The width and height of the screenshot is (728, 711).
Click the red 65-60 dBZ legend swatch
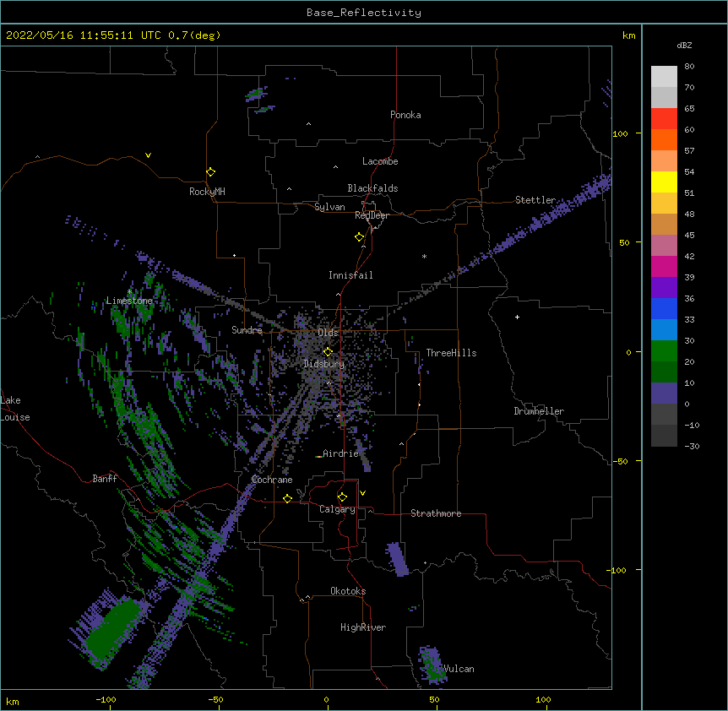click(x=664, y=119)
